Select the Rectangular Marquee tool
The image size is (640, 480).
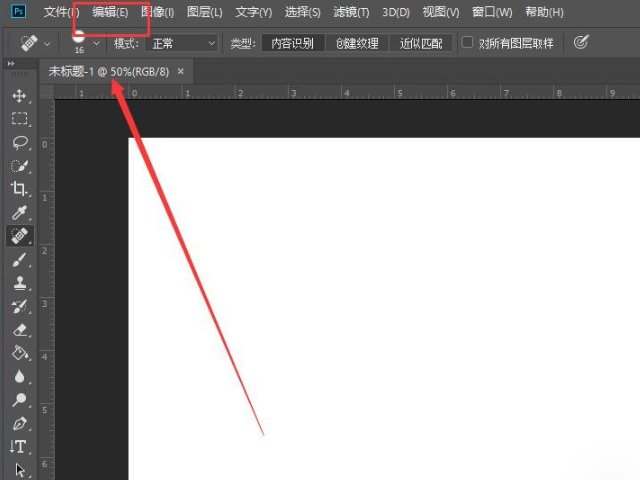pyautogui.click(x=19, y=118)
